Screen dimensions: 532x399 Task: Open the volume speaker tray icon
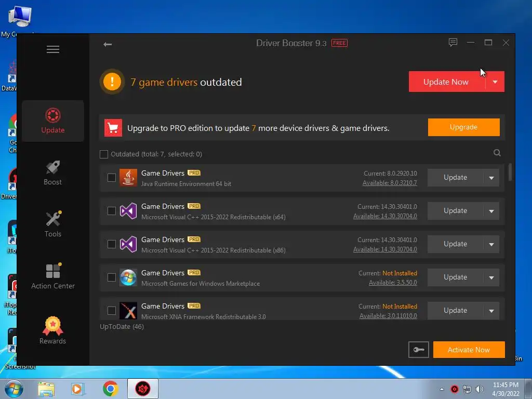[480, 389]
